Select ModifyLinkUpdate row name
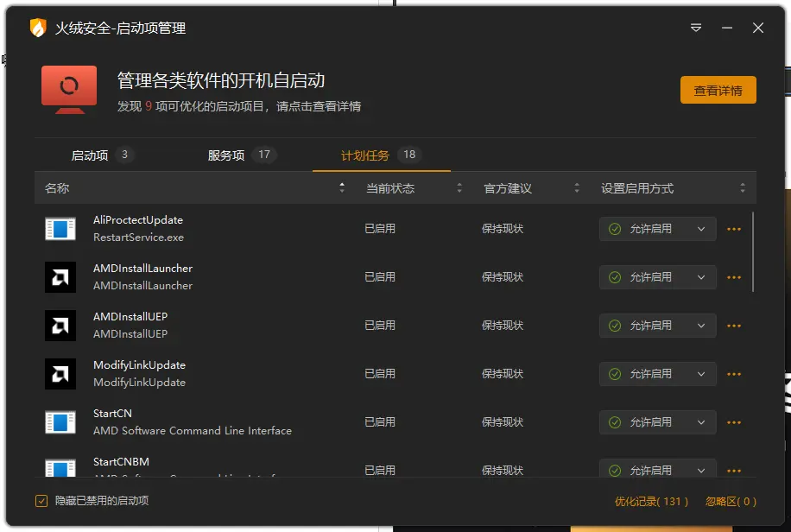The image size is (791, 532). [139, 365]
